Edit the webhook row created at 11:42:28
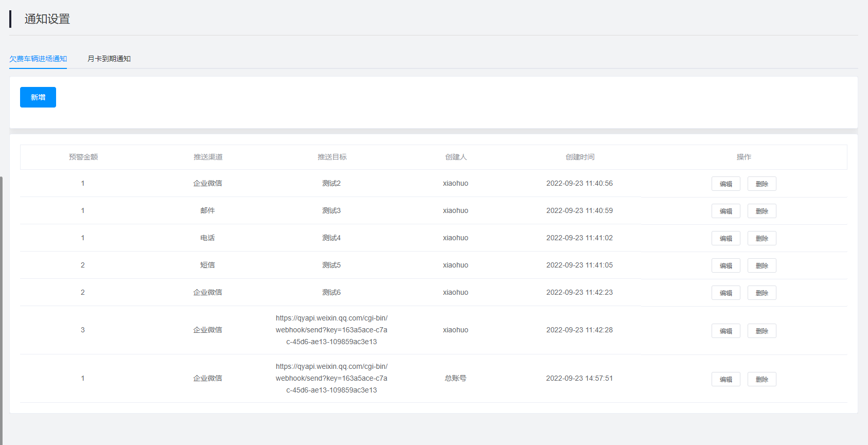This screenshot has height=445, width=868. 725,331
